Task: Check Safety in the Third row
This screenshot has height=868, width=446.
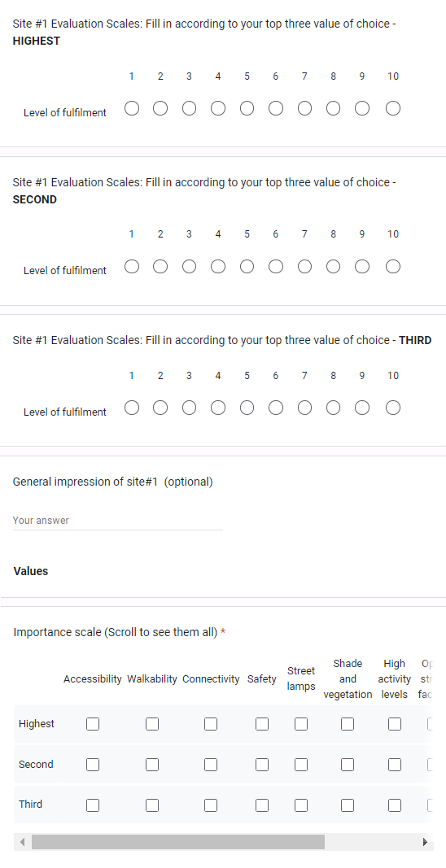Action: pos(261,805)
